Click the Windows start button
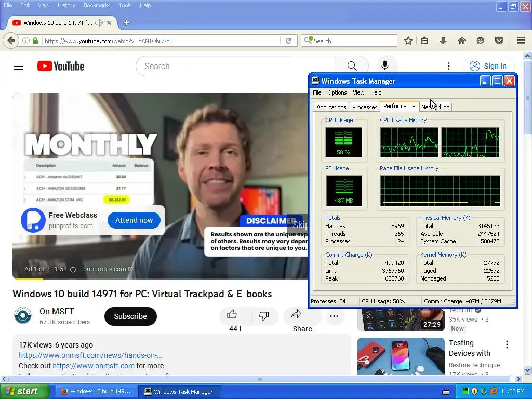 (24, 391)
